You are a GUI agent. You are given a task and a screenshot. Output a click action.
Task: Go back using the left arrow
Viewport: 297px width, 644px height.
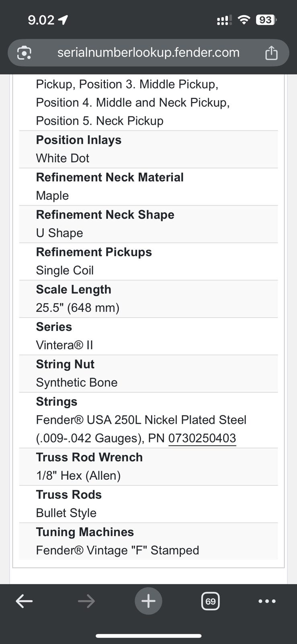pos(24,601)
